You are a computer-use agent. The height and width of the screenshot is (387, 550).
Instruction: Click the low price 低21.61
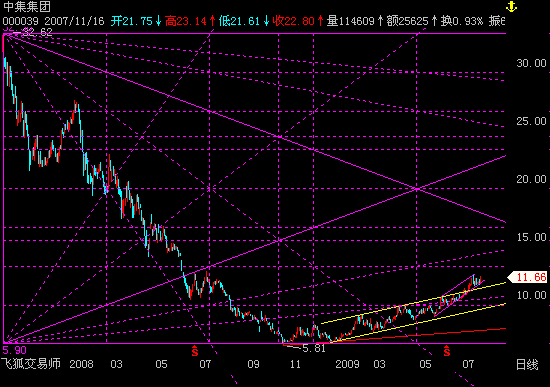[240, 21]
